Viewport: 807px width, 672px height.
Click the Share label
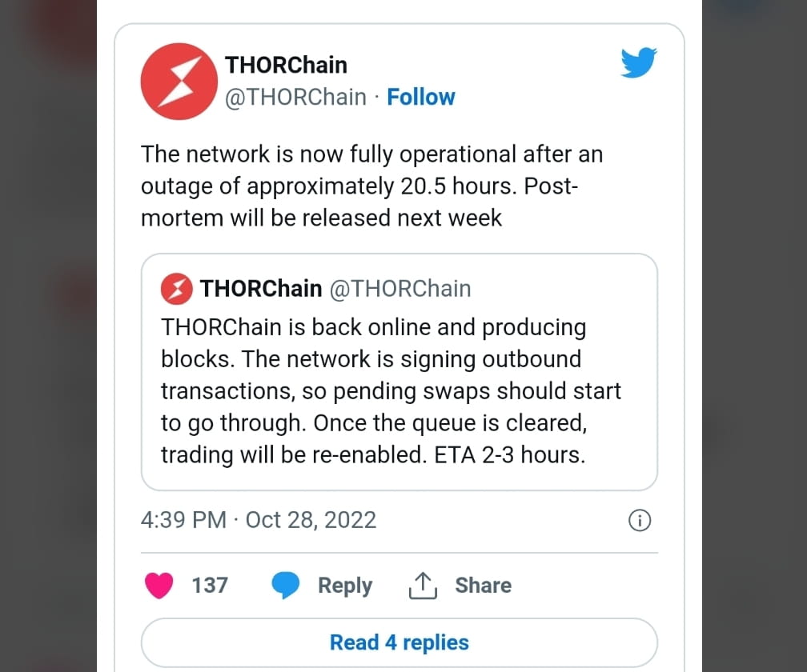(483, 585)
